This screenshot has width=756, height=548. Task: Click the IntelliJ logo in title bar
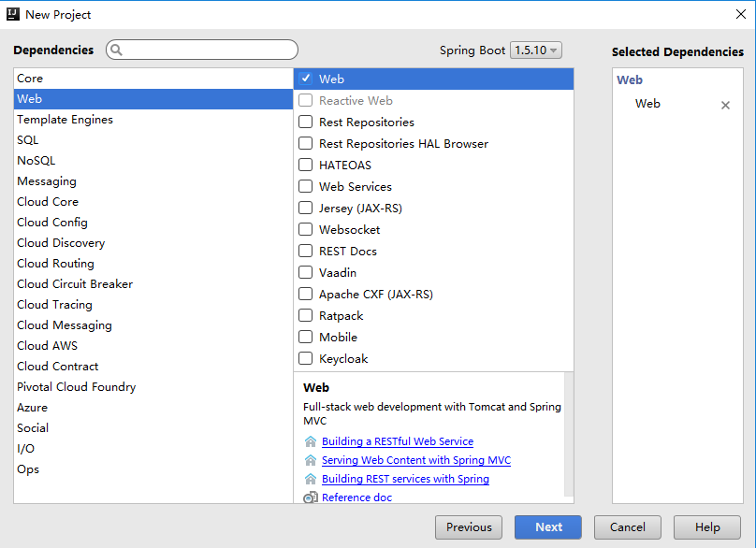point(13,14)
